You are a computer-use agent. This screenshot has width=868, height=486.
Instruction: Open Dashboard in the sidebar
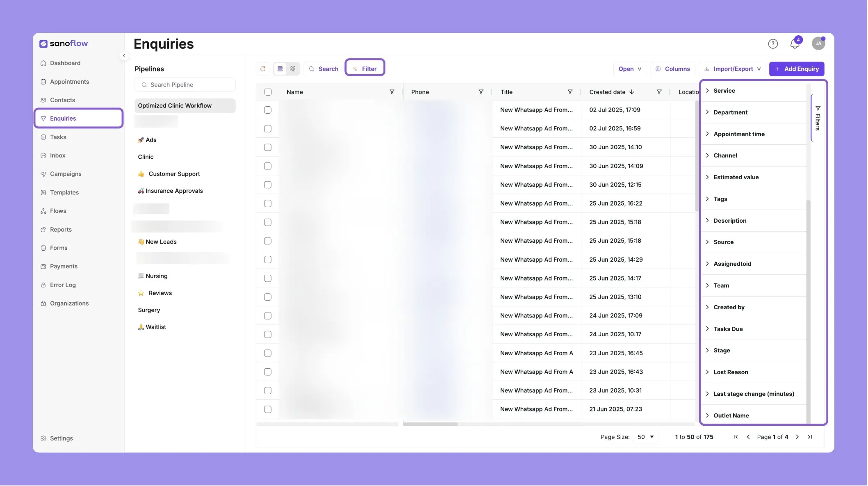[x=65, y=63]
